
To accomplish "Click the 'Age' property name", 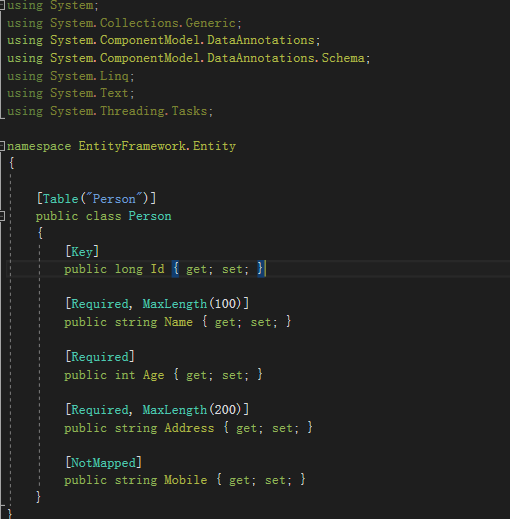I will (154, 375).
